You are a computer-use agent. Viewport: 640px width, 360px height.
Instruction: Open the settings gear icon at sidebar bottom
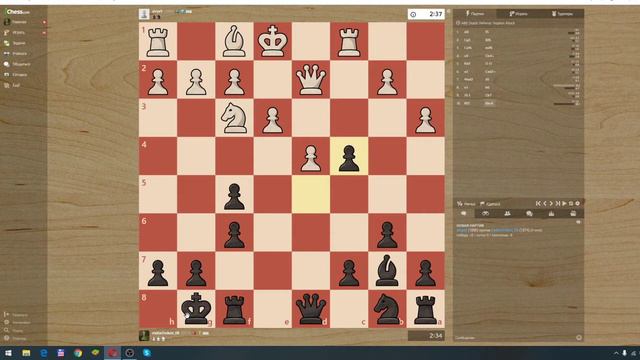(7, 322)
